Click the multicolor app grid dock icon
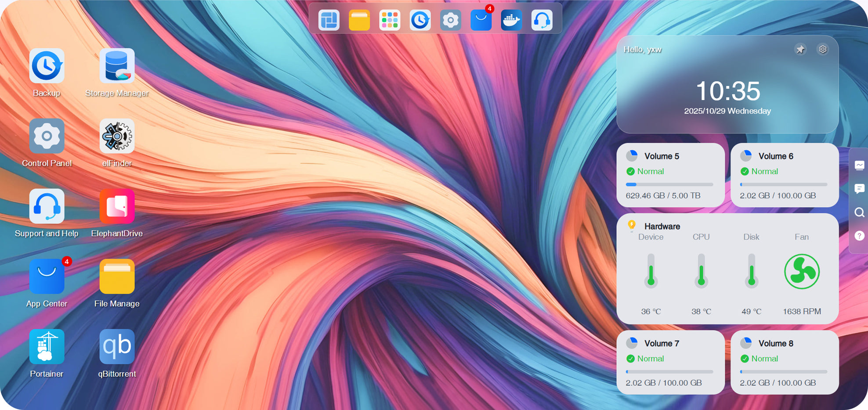The image size is (868, 410). pyautogui.click(x=390, y=20)
